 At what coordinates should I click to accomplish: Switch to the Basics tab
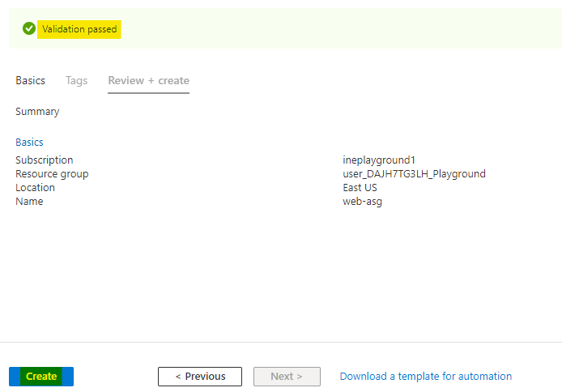(30, 81)
